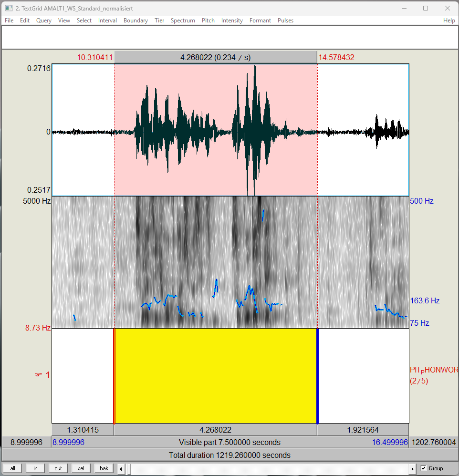Play the 1.921564 seconds segment bar

coord(363,430)
